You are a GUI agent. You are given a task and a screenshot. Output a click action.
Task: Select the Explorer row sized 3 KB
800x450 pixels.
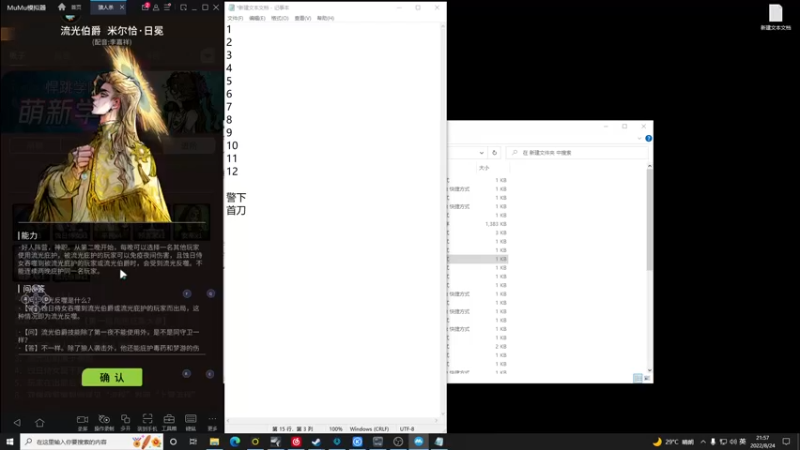pyautogui.click(x=478, y=233)
